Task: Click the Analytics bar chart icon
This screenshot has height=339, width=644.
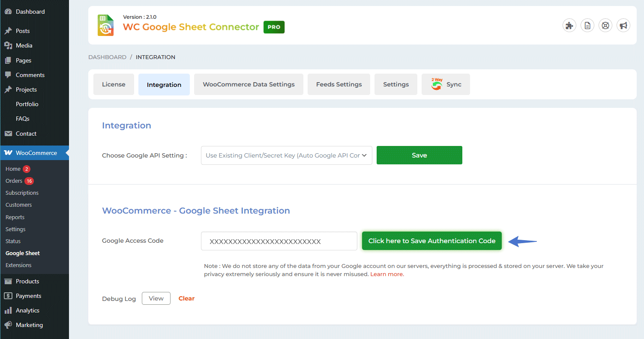Action: coord(8,310)
